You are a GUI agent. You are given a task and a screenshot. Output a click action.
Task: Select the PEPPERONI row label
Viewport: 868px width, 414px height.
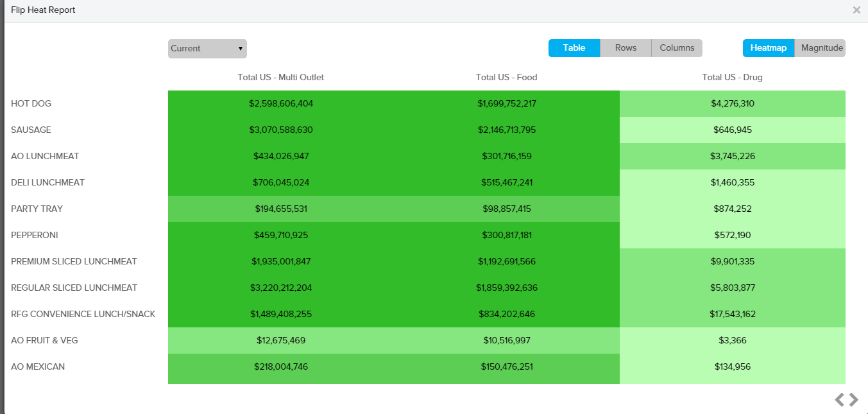point(35,236)
